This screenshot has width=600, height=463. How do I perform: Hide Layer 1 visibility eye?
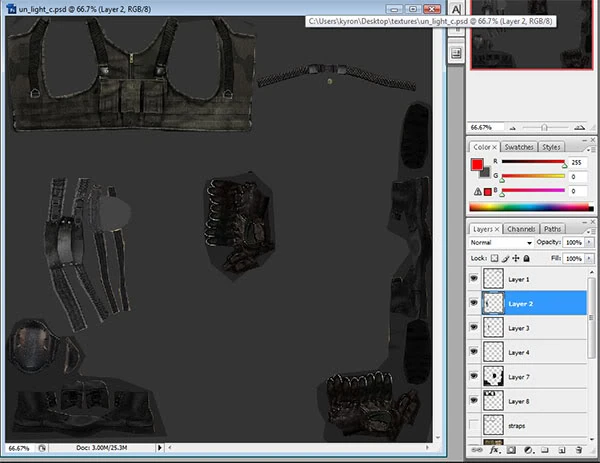click(474, 279)
